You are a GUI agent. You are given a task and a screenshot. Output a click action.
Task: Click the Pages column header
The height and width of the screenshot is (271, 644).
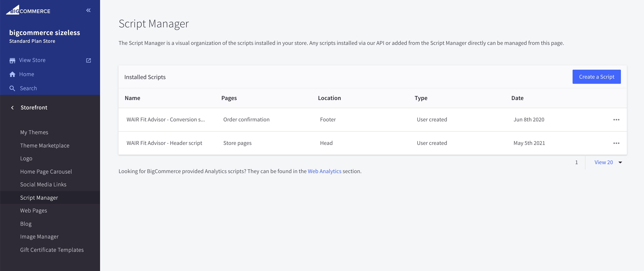coord(229,98)
